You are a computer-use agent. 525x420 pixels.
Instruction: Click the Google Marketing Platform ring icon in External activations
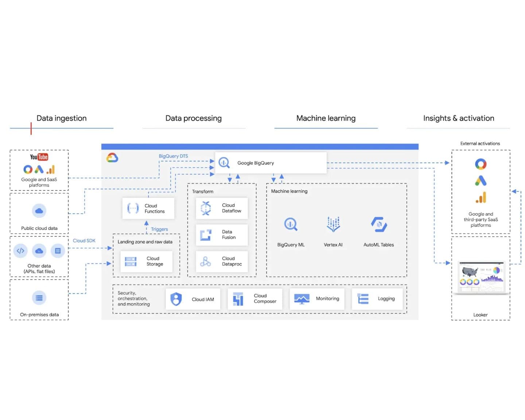(481, 164)
